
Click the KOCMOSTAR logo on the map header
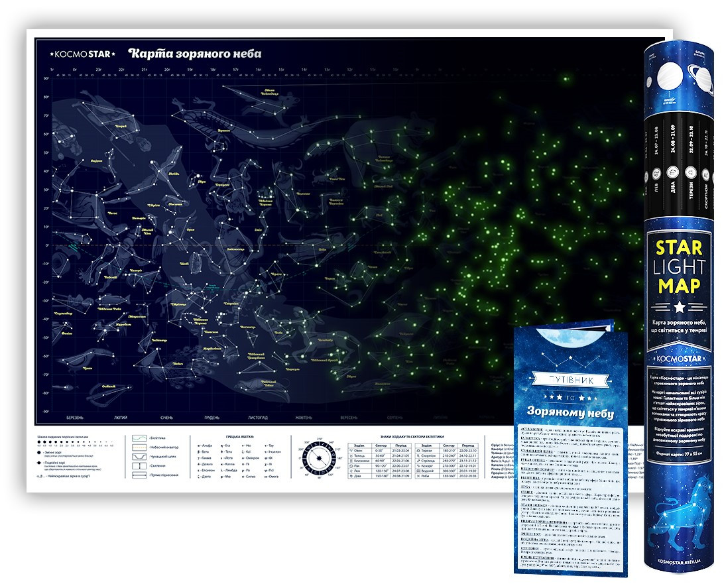pyautogui.click(x=83, y=54)
